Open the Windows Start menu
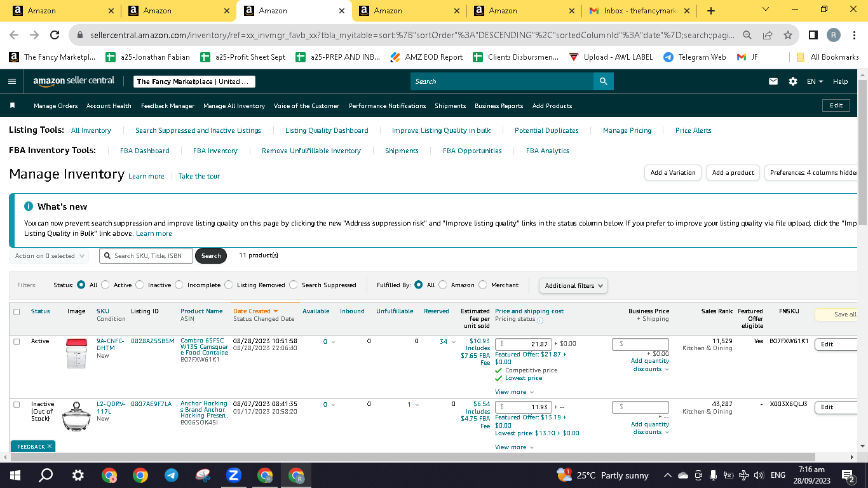The height and width of the screenshot is (488, 868). coord(15,475)
